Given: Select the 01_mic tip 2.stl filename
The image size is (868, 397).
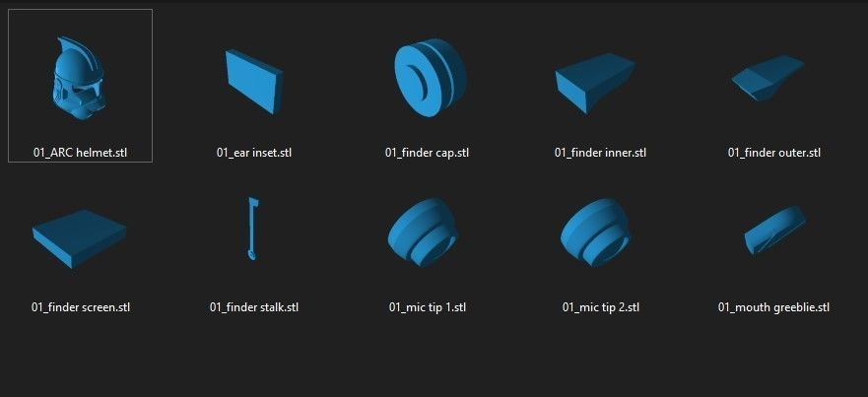Looking at the screenshot, I should [601, 306].
